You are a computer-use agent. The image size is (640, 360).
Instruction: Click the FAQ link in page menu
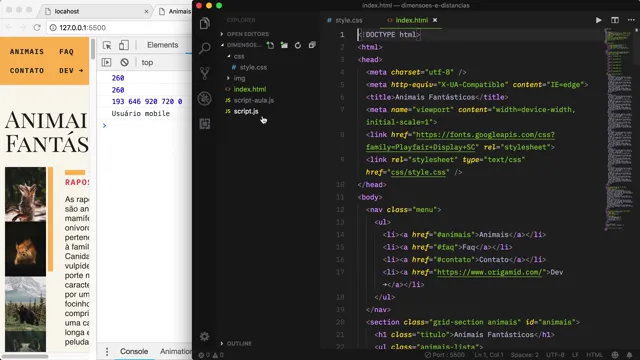(66, 51)
